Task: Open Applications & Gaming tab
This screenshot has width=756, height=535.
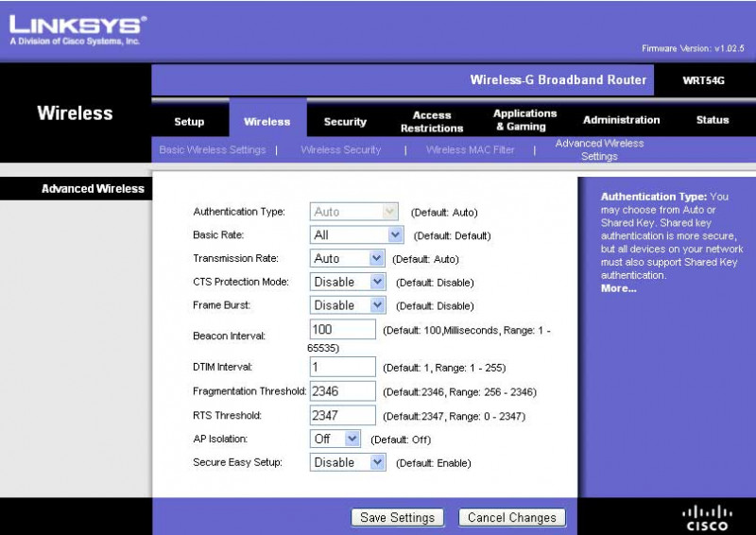Action: [x=525, y=120]
